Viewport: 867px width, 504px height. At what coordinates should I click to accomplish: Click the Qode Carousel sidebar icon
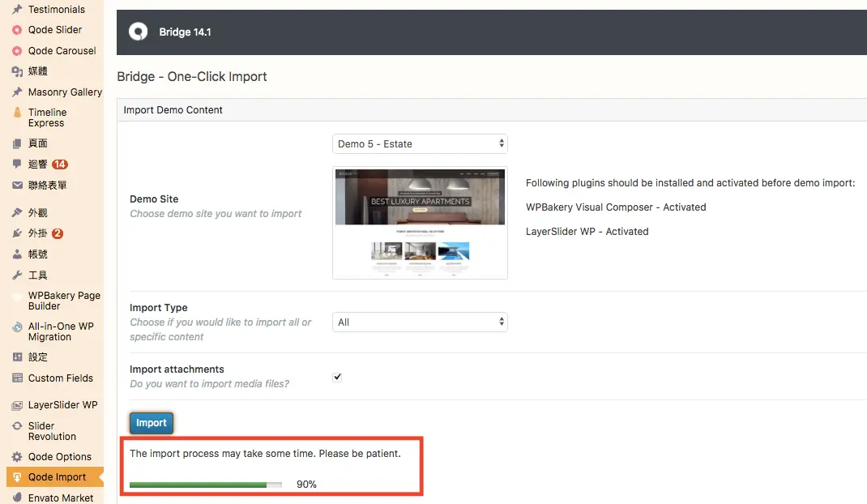click(17, 51)
